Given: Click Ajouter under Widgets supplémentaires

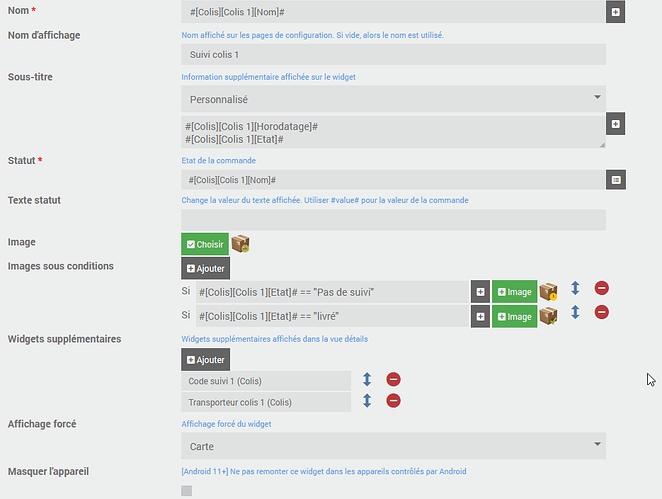Looking at the screenshot, I should point(205,359).
